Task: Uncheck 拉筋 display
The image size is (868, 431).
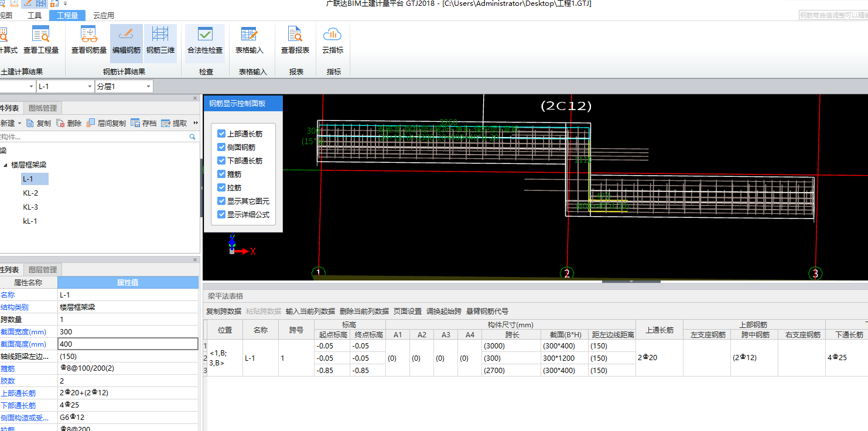Action: pos(221,187)
